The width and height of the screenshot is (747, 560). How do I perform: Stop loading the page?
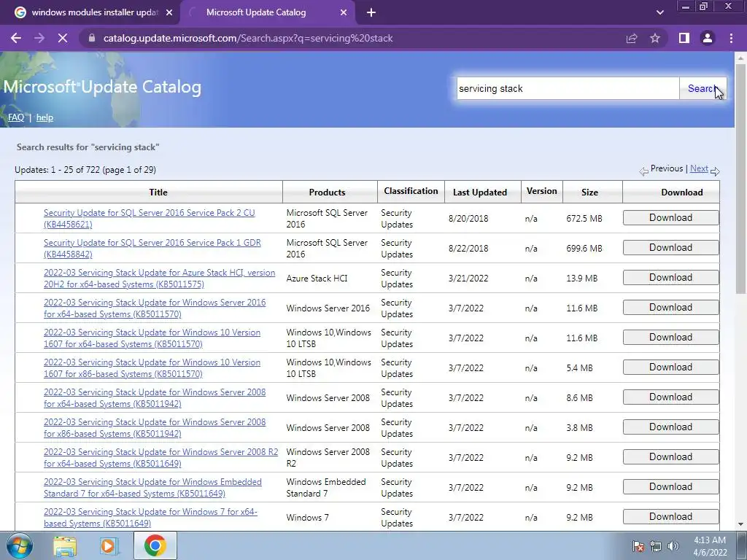pyautogui.click(x=63, y=38)
